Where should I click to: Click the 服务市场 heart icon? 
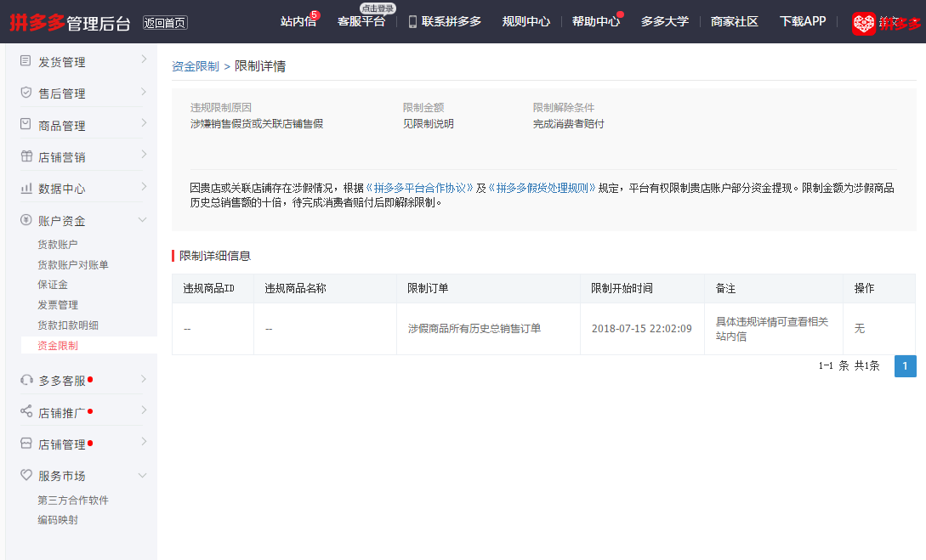click(x=26, y=474)
